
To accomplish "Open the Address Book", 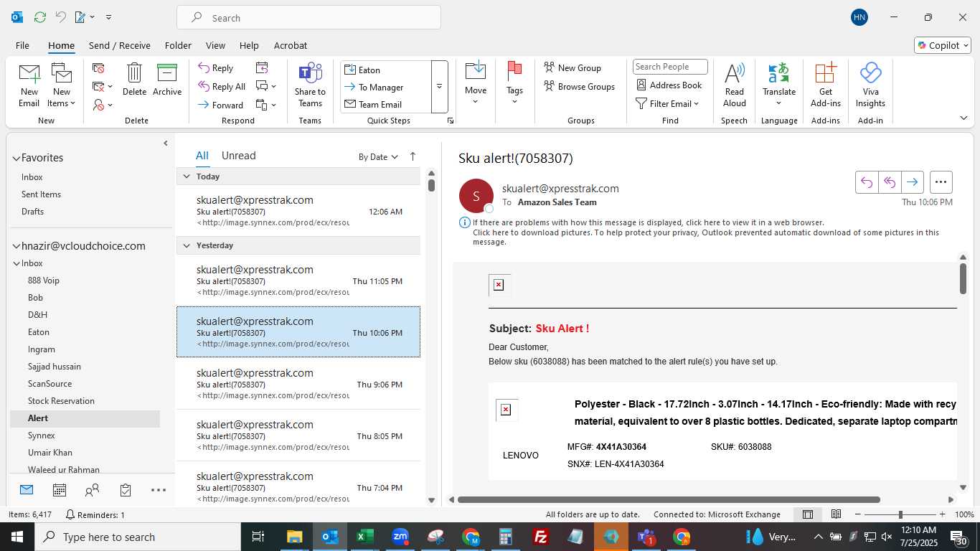I will pos(669,85).
